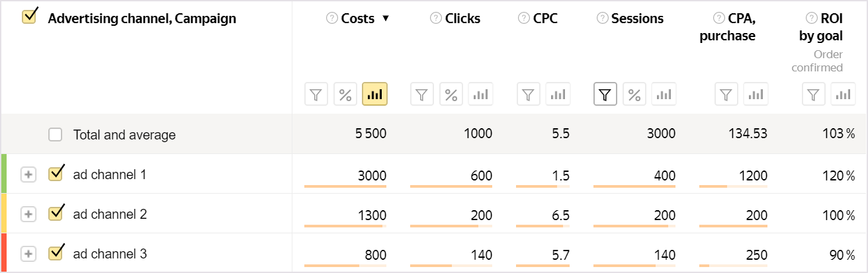This screenshot has height=273, width=868.
Task: Expand the ad channel 1 row
Action: click(x=28, y=175)
